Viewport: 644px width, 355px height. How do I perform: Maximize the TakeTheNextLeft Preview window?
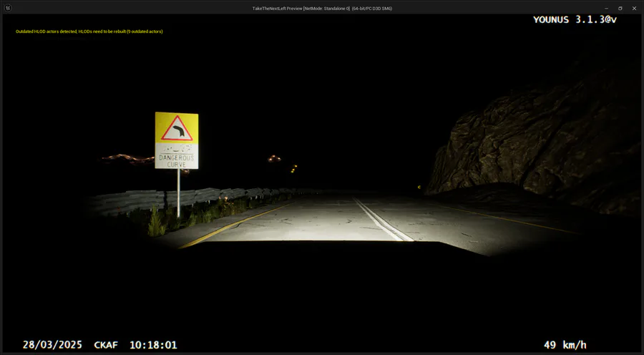click(620, 8)
